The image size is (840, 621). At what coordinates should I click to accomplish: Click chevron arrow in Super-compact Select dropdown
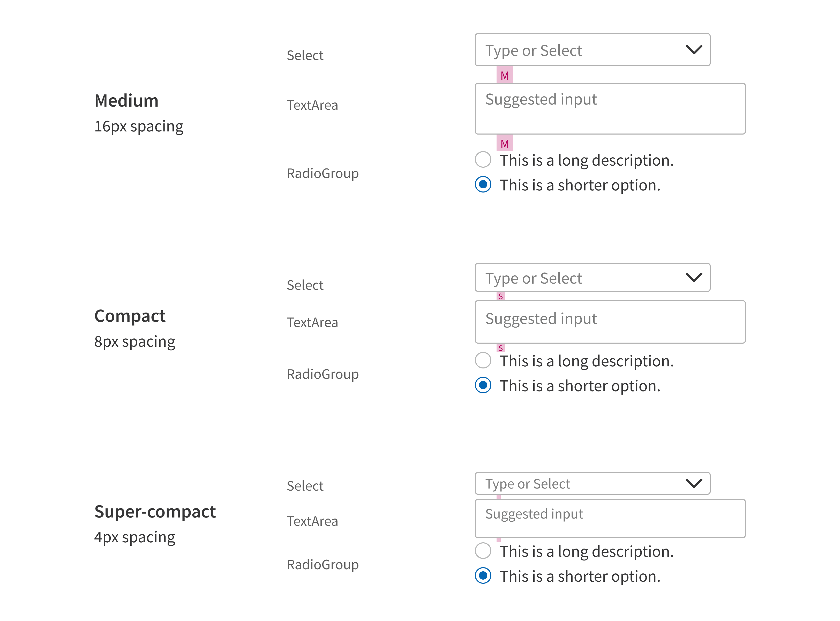[693, 483]
